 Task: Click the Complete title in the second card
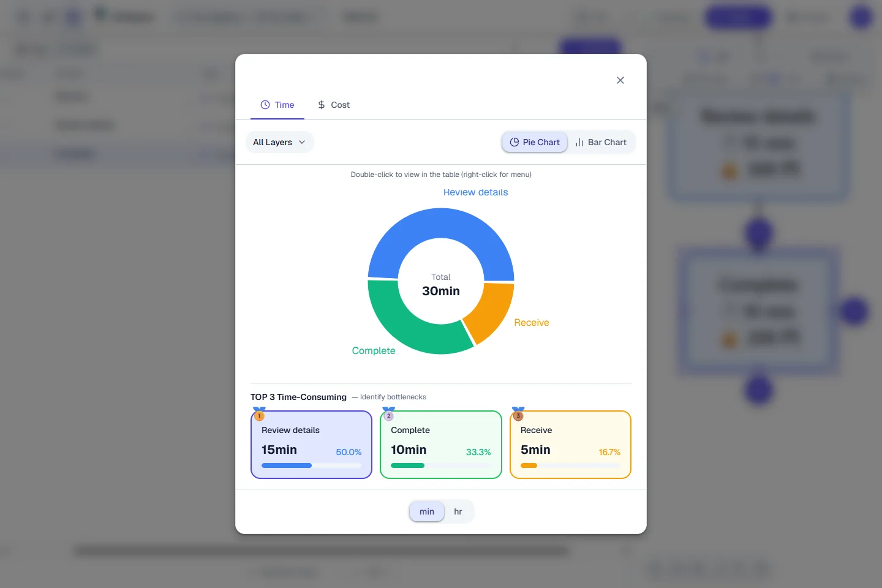coord(410,430)
